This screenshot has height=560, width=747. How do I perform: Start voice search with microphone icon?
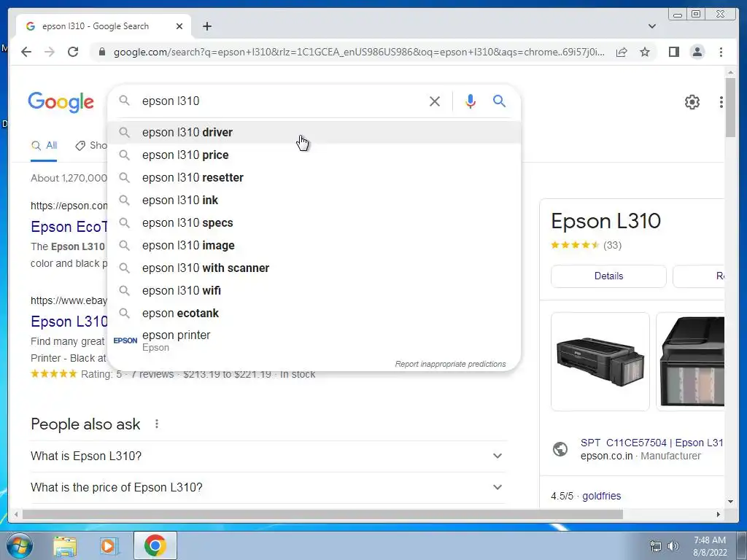[471, 101]
